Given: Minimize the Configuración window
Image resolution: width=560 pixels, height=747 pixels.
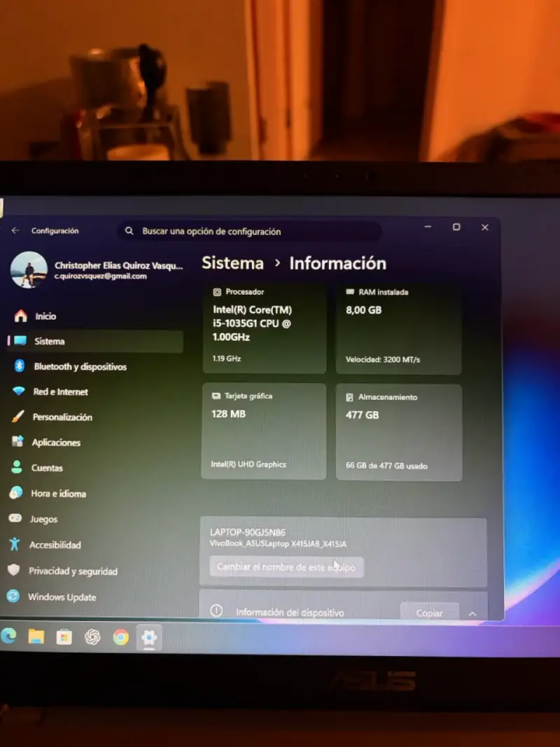Looking at the screenshot, I should pyautogui.click(x=428, y=227).
